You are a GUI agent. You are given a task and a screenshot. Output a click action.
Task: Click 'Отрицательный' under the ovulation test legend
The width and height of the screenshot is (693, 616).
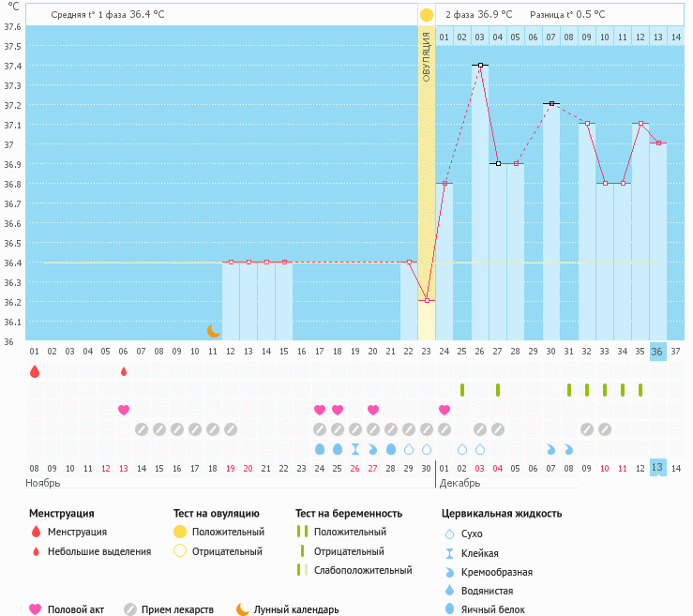click(227, 551)
